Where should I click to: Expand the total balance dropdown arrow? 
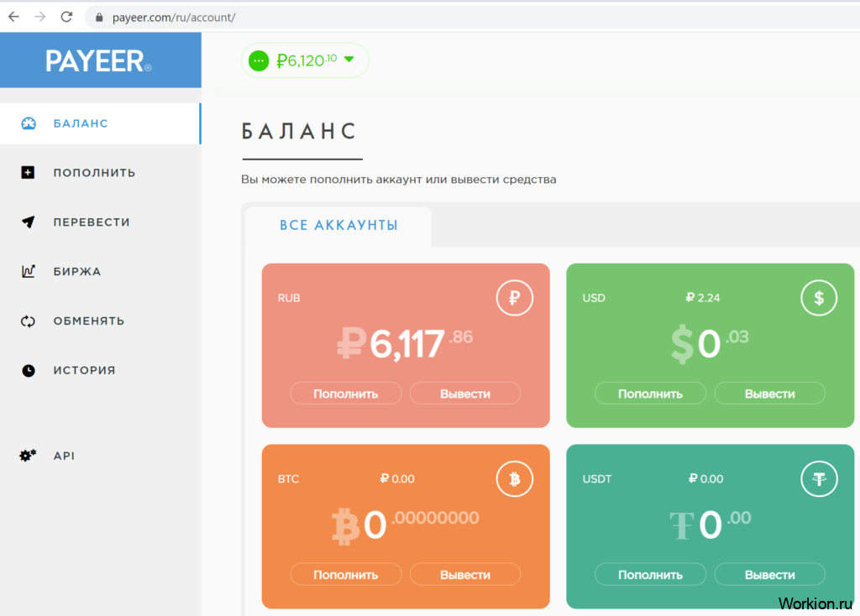(349, 60)
